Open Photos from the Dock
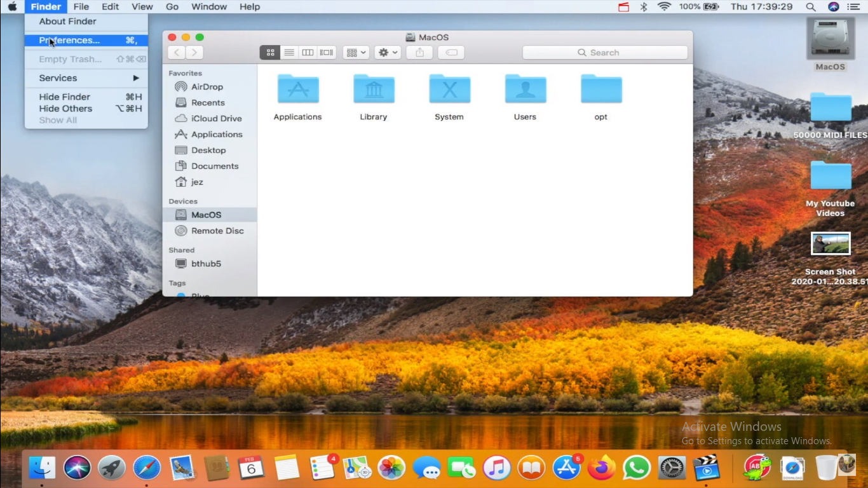Screen dimensions: 868x488 391,468
